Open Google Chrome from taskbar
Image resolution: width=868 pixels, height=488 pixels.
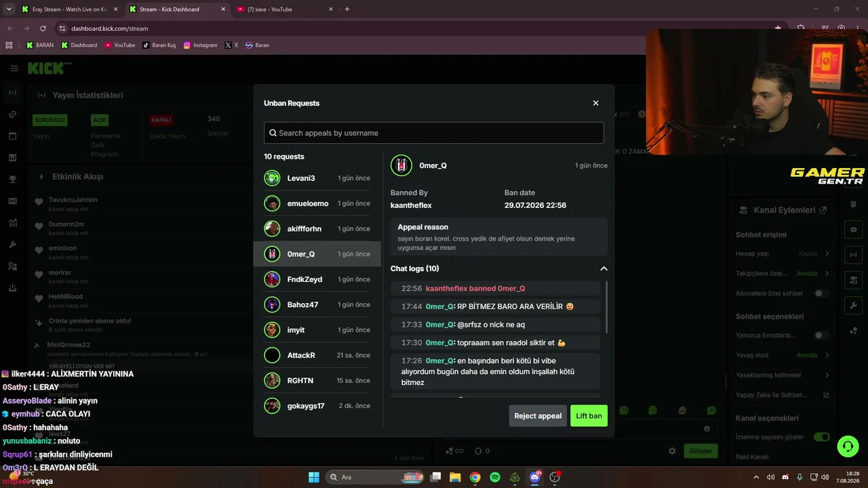point(475,477)
